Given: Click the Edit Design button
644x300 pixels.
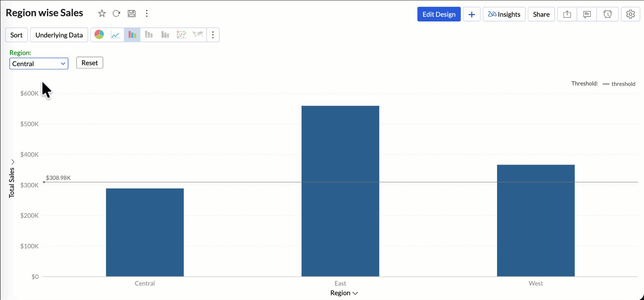Looking at the screenshot, I should point(439,14).
